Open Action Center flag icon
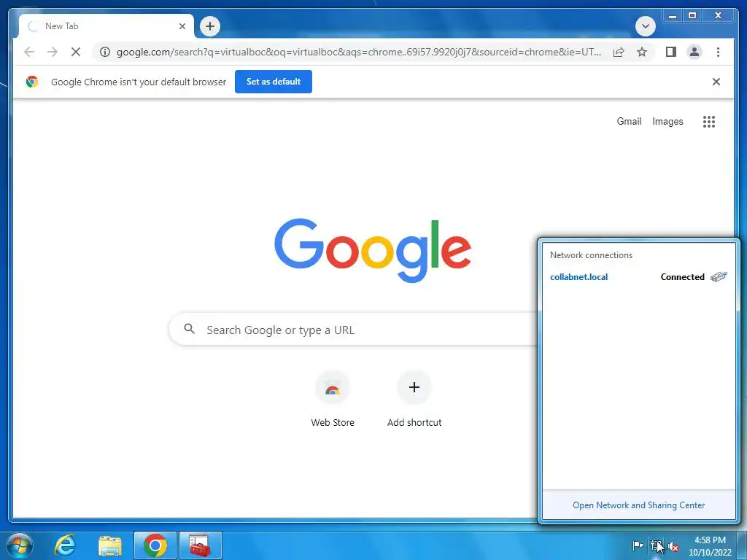Screen dimensions: 747x560 (638, 546)
